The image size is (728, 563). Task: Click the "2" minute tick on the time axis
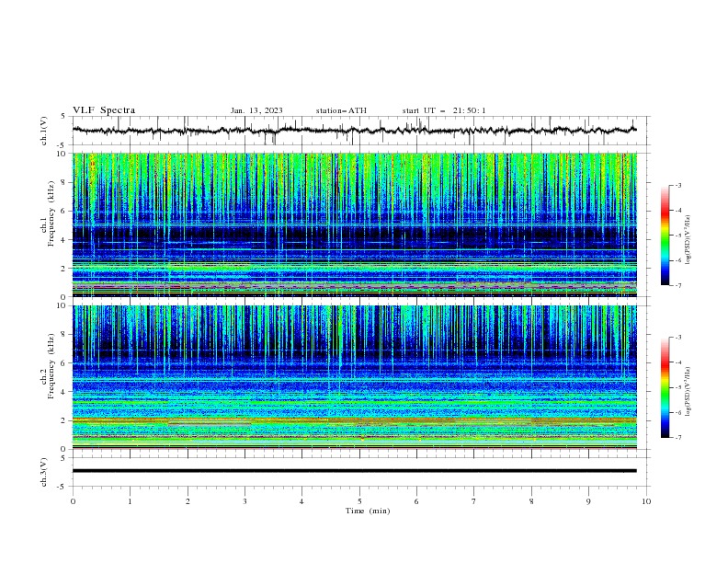tap(188, 501)
